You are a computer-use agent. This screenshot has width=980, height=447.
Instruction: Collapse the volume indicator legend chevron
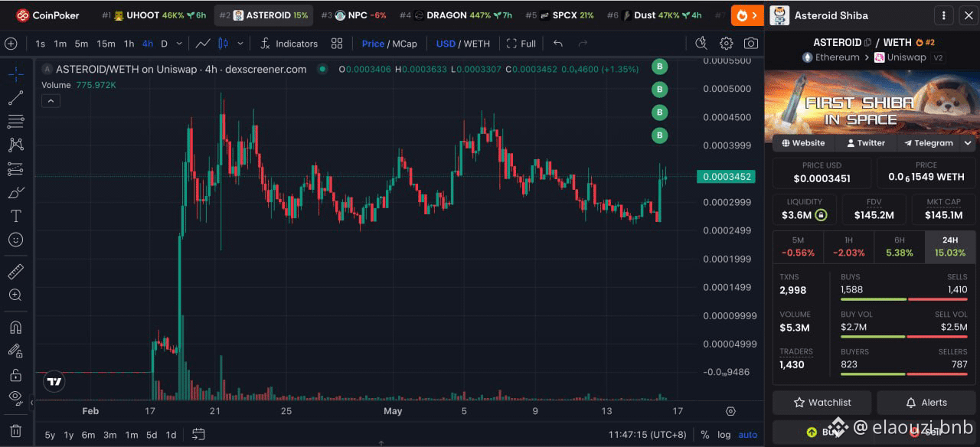point(50,100)
